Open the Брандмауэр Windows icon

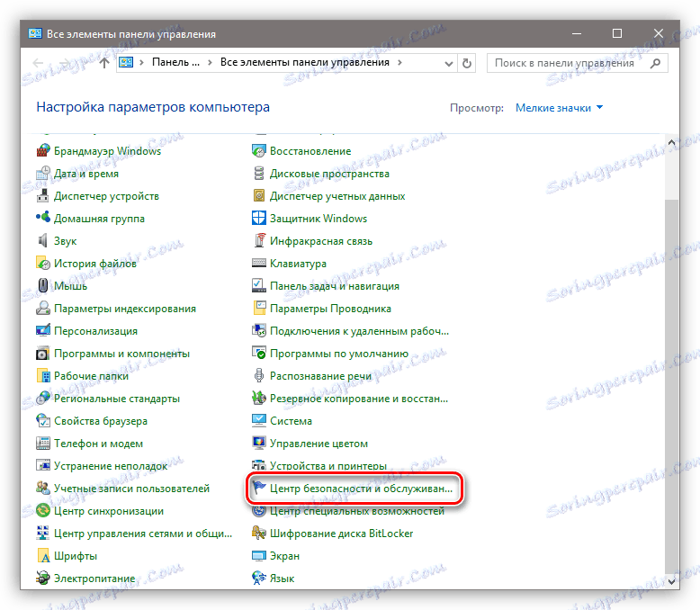(x=43, y=151)
